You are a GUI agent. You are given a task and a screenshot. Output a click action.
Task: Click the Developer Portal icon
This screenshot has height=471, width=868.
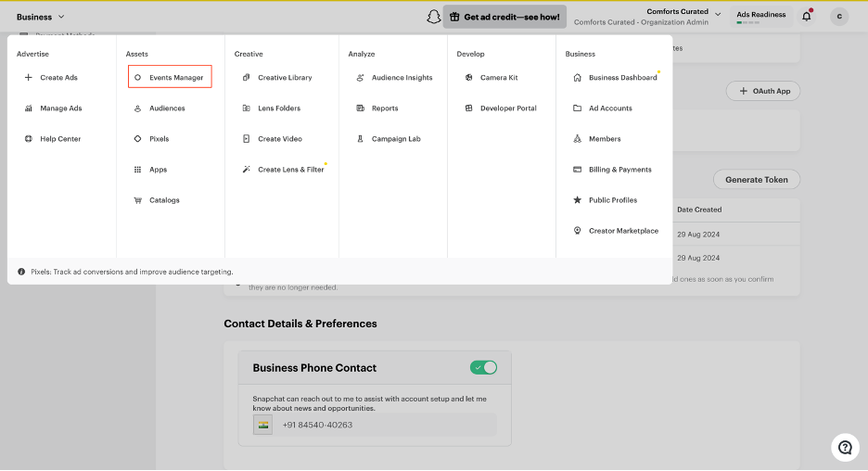coord(469,108)
